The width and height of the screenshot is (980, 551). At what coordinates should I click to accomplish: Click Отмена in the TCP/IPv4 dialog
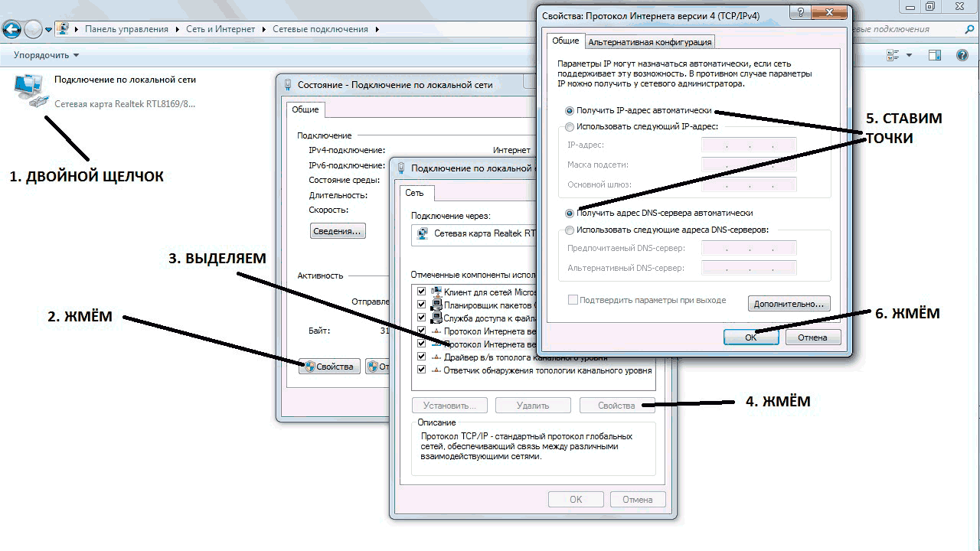pyautogui.click(x=812, y=337)
